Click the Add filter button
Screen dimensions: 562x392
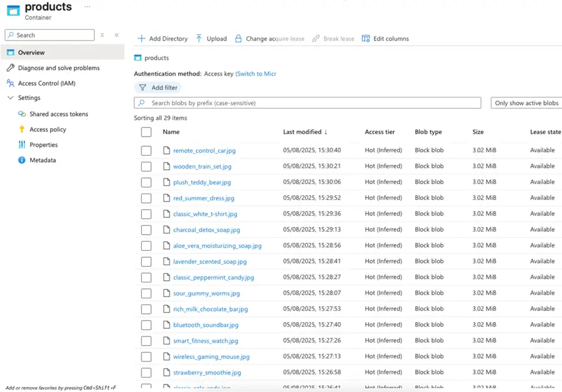[x=158, y=88]
